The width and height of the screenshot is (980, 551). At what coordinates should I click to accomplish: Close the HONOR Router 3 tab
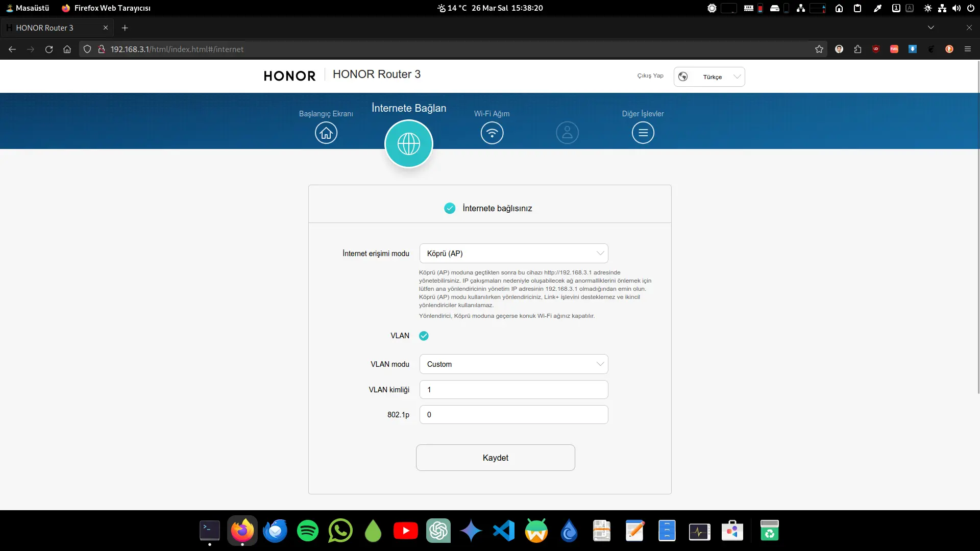point(106,28)
